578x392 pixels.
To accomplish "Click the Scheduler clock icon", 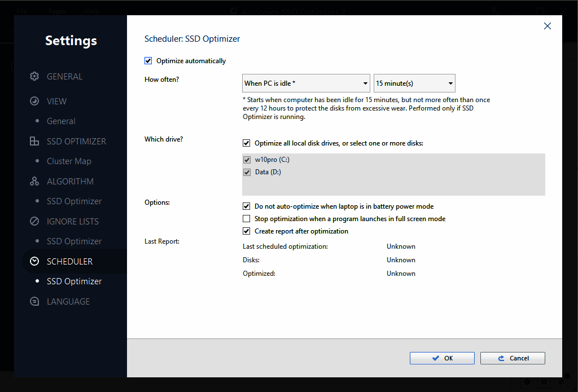I will [x=34, y=262].
